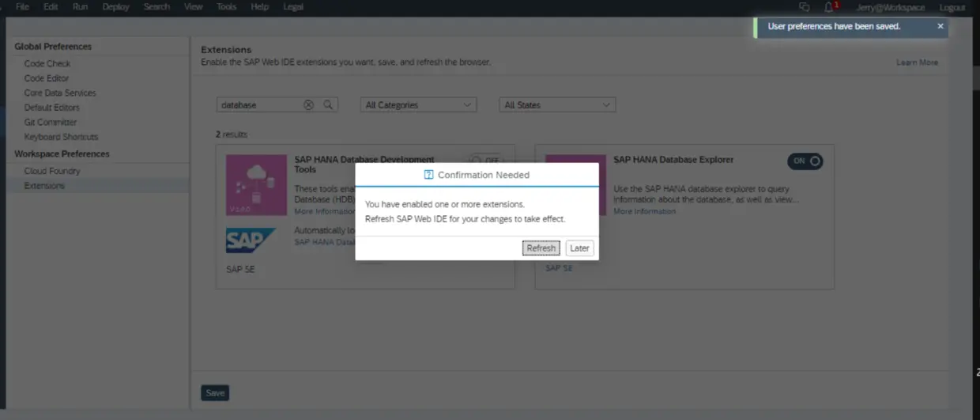
Task: Open the Search menu
Action: coord(156,6)
